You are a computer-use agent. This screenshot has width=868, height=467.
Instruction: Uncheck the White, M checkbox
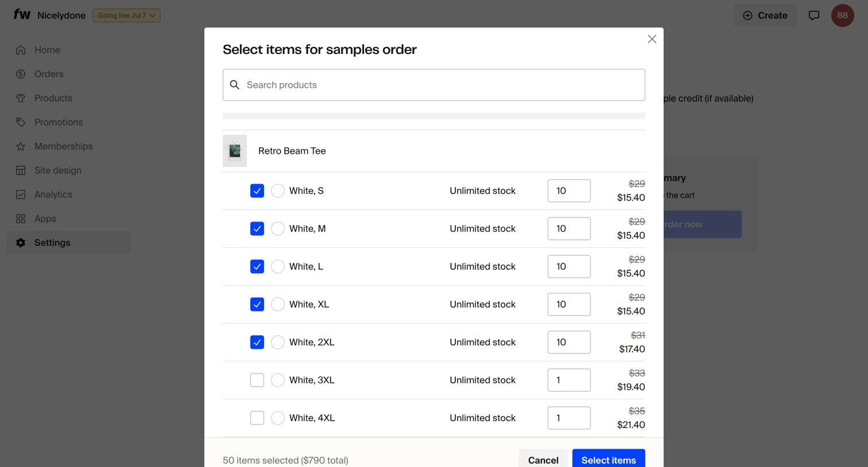(x=257, y=228)
